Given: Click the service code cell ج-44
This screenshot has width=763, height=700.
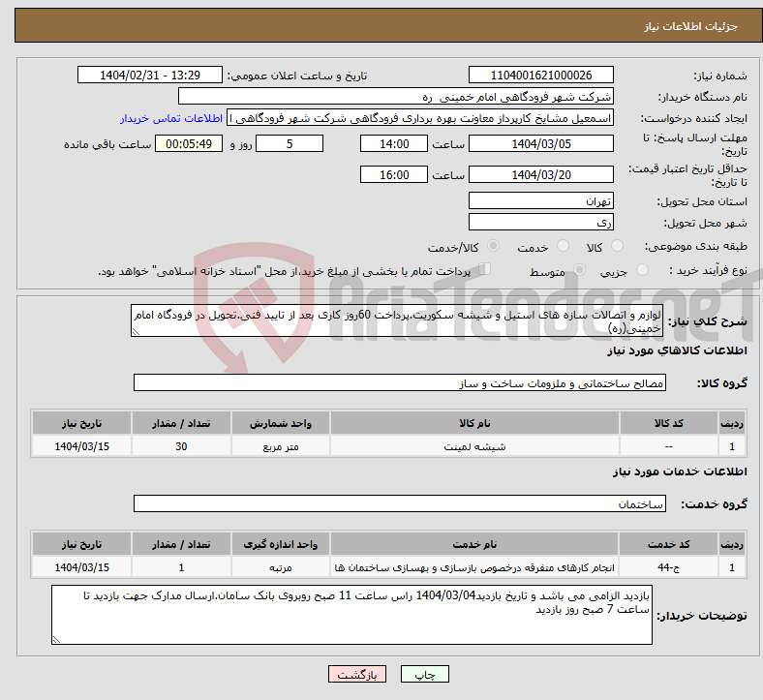Looking at the screenshot, I should (669, 567).
